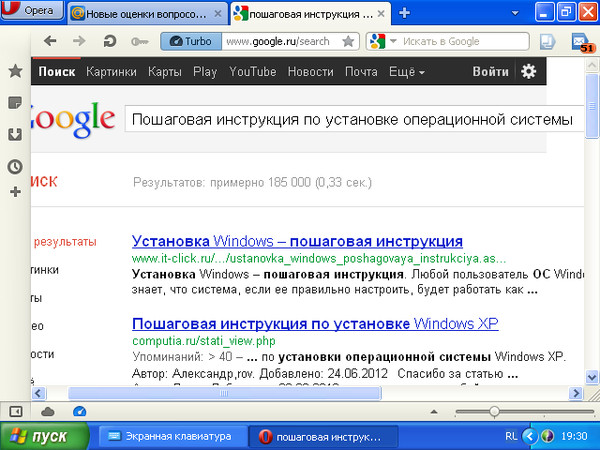This screenshot has width=600, height=450.
Task: Switch to Экранная клавиатура taskbar item
Action: click(x=171, y=436)
